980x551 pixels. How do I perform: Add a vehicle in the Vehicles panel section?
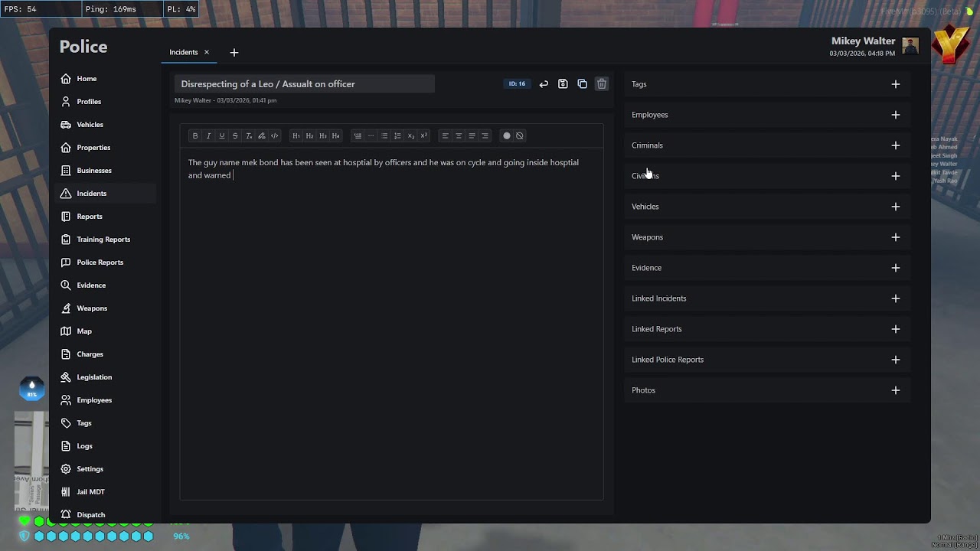[896, 207]
